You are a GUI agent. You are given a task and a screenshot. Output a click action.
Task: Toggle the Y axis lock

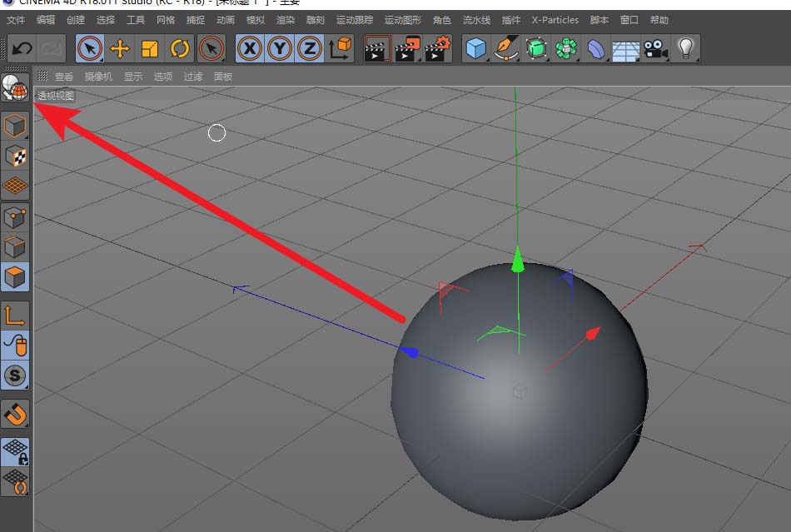click(x=279, y=49)
